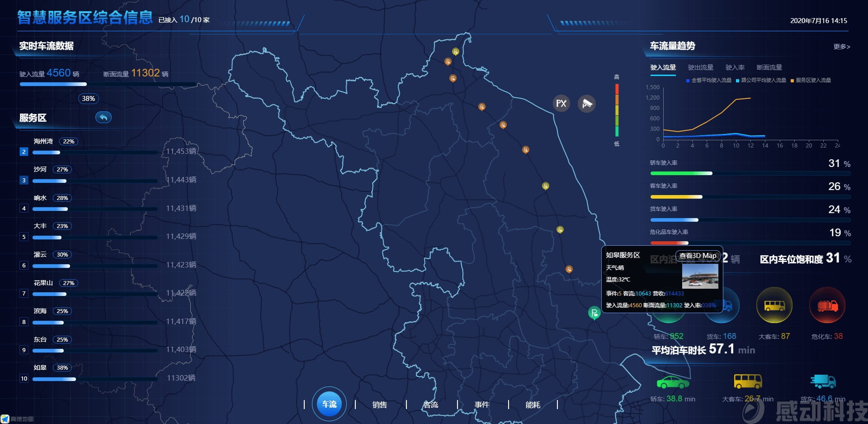Toggle the 服务区驶入流量 legend series
This screenshot has width=868, height=424.
(813, 81)
